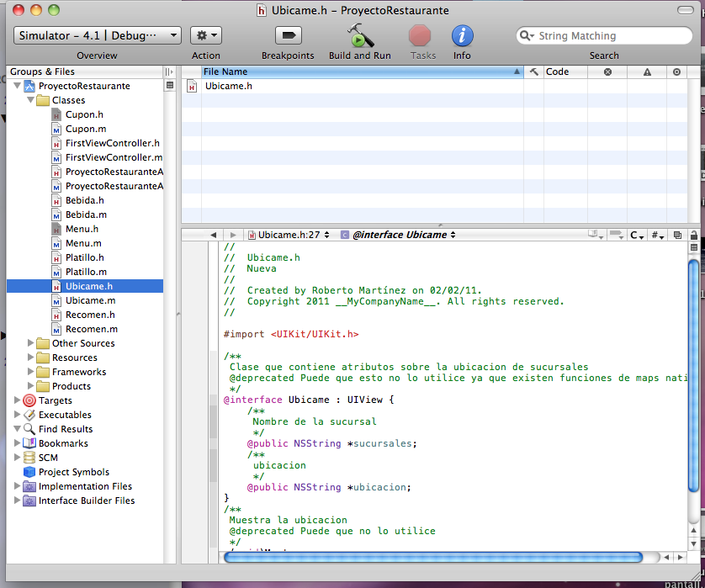Go forward in editor file history
Image resolution: width=705 pixels, height=588 pixels.
pyautogui.click(x=232, y=235)
